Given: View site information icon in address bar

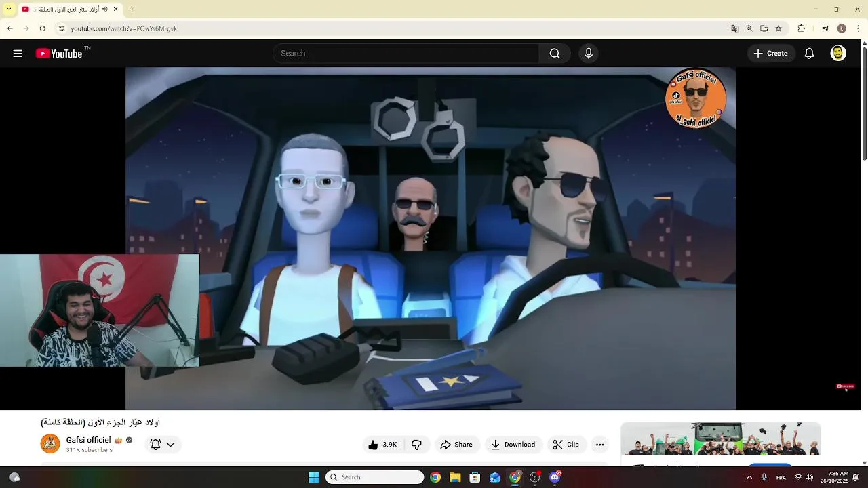Looking at the screenshot, I should click(x=62, y=28).
